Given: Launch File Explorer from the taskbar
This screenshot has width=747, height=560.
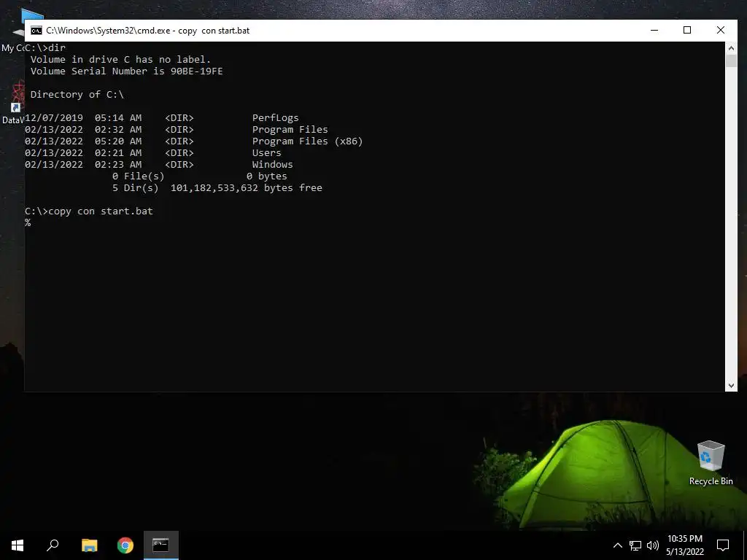Looking at the screenshot, I should click(89, 545).
